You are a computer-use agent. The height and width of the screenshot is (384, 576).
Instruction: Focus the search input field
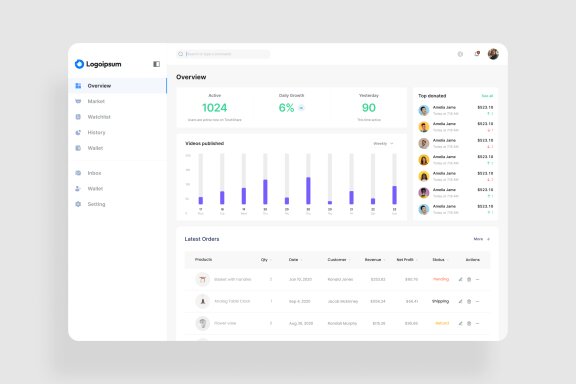[x=223, y=54]
